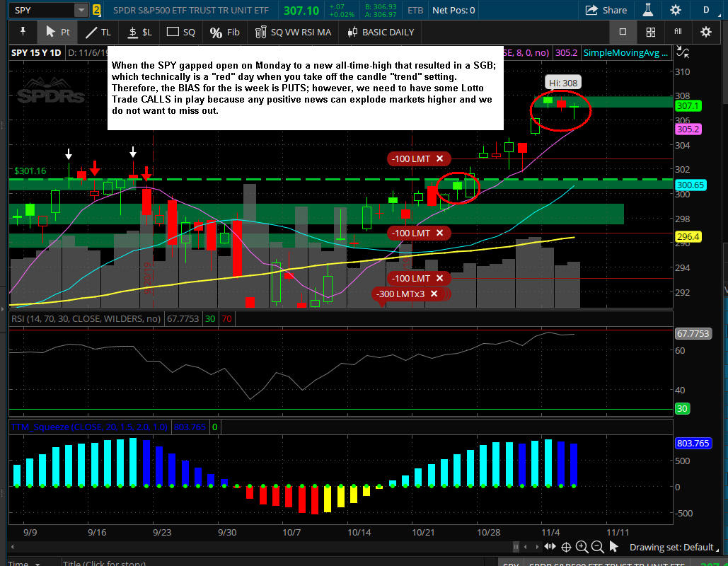Screen dimensions: 728x566
Task: Click the 11/4 date on time axis
Action: click(x=550, y=532)
